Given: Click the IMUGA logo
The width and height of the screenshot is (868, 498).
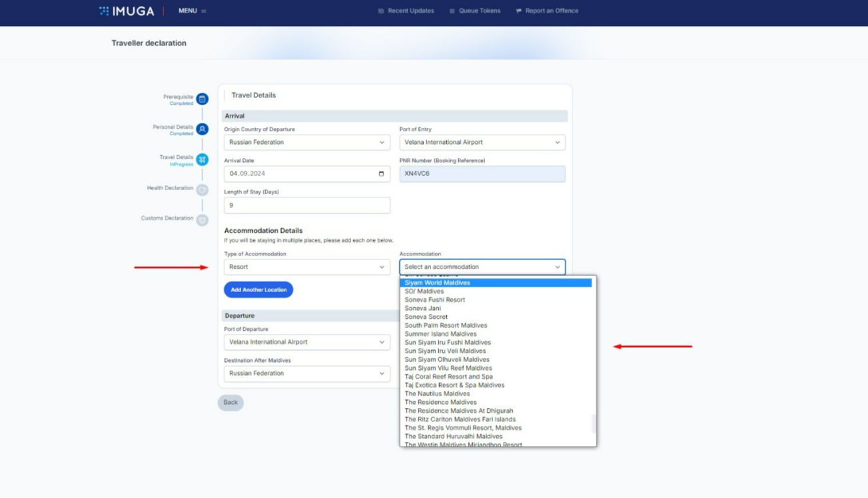Looking at the screenshot, I should point(127,11).
